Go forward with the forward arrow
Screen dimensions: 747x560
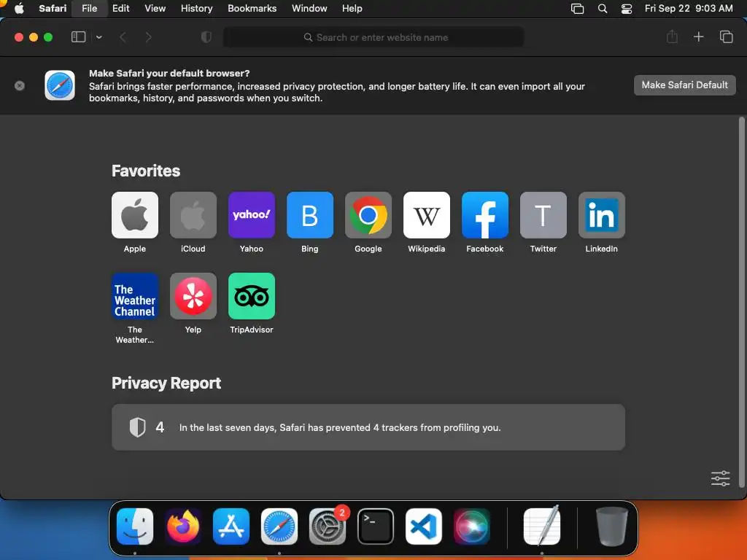[x=148, y=37]
